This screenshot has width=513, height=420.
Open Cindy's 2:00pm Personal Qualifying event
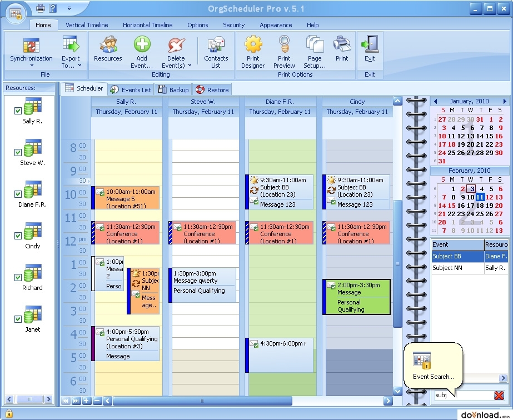(x=357, y=297)
